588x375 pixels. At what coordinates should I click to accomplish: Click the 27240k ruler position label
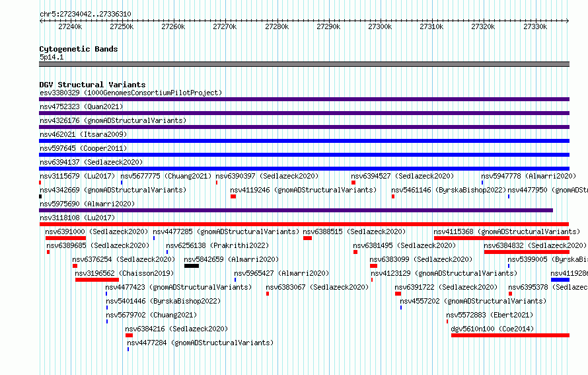point(70,26)
